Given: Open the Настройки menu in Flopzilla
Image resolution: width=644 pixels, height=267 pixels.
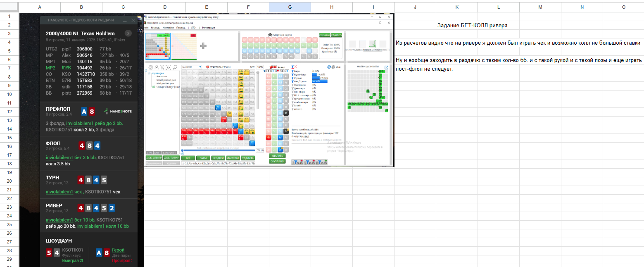Looking at the screenshot, I should click(169, 28).
